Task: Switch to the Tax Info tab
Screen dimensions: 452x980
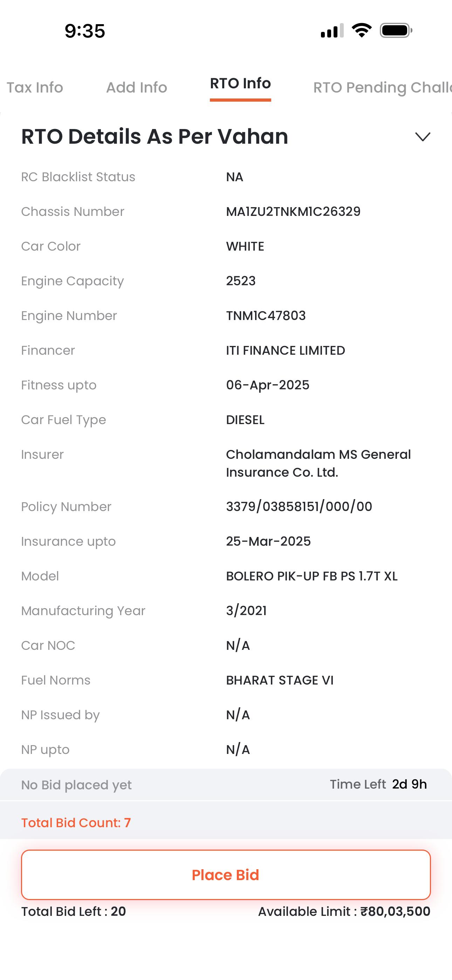Action: [x=35, y=88]
